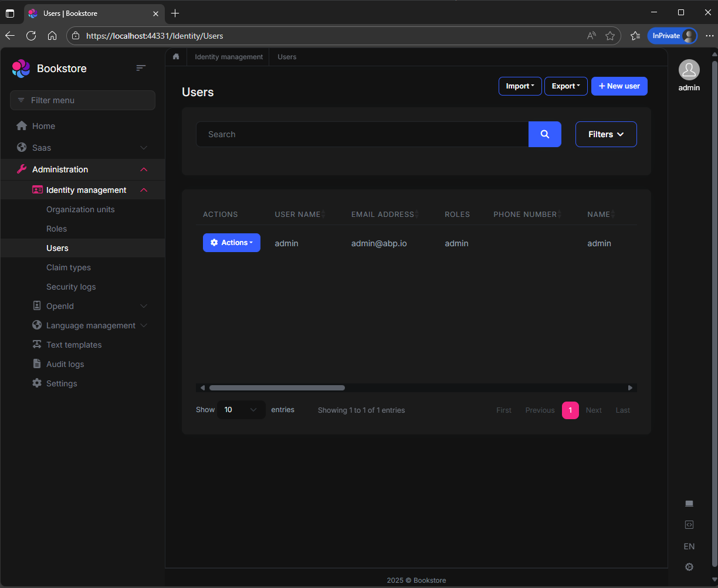Screen dimensions: 718x588
Task: Click the read aloud icon in address bar
Action: (x=591, y=36)
